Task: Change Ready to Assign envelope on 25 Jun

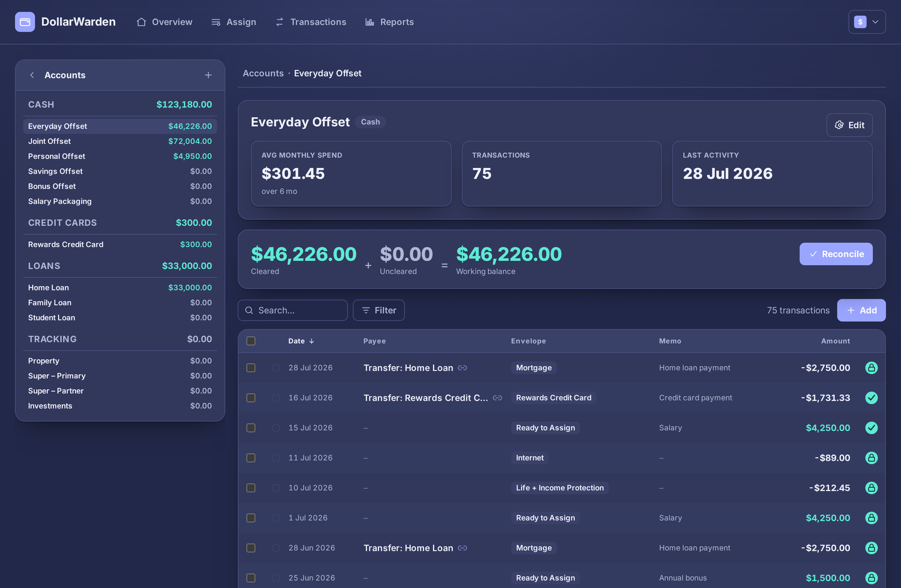Action: (x=546, y=578)
